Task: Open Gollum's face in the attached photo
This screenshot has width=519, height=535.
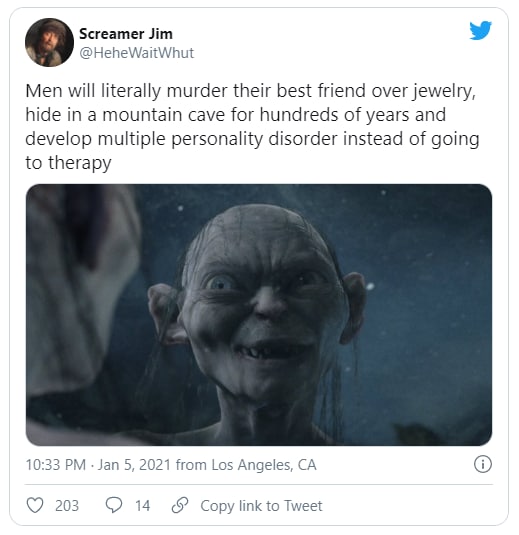Action: click(x=259, y=307)
